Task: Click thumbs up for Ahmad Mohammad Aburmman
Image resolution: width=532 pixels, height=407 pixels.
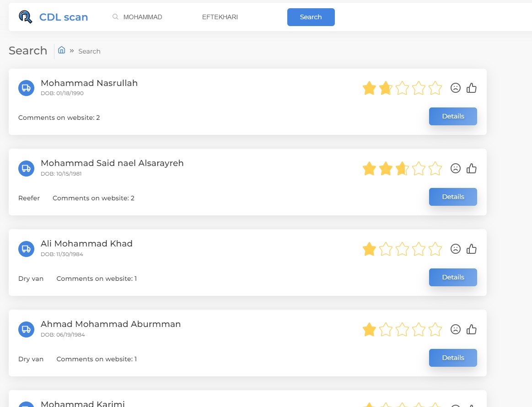Action: (x=472, y=329)
